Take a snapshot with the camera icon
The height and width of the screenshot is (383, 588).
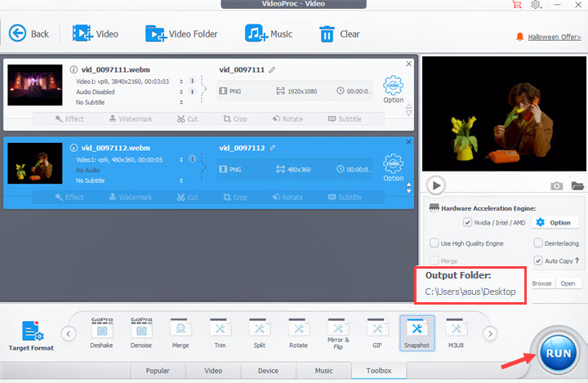pos(556,185)
